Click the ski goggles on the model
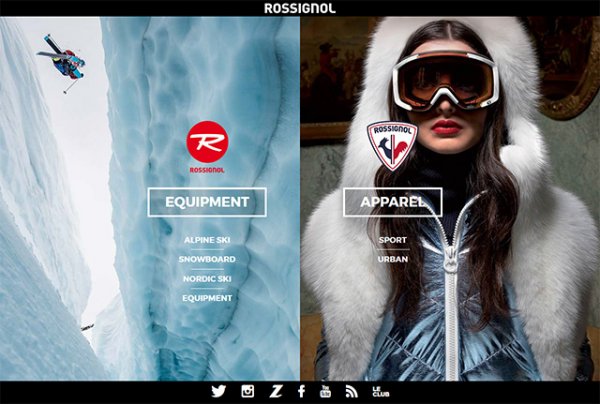 click(444, 81)
